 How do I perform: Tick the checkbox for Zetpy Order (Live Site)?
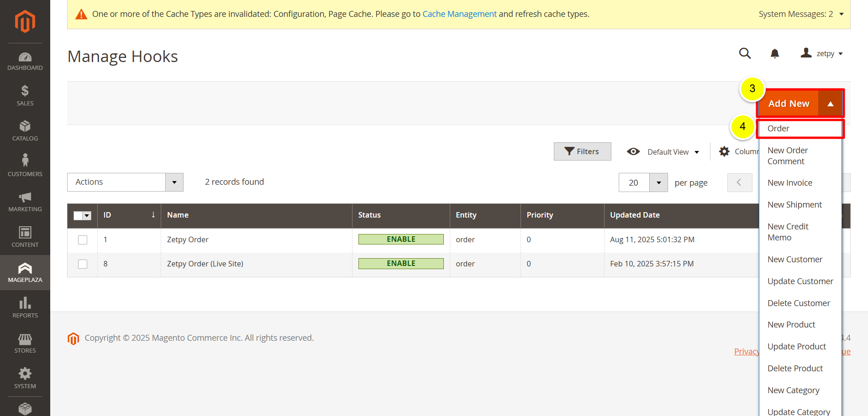click(x=83, y=264)
